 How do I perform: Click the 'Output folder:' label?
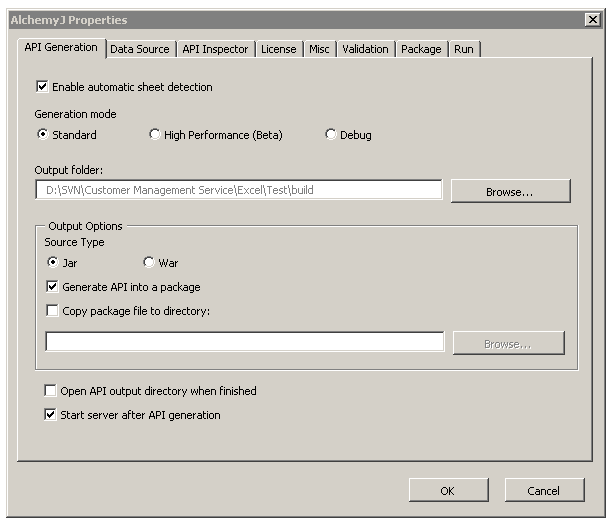[69, 170]
